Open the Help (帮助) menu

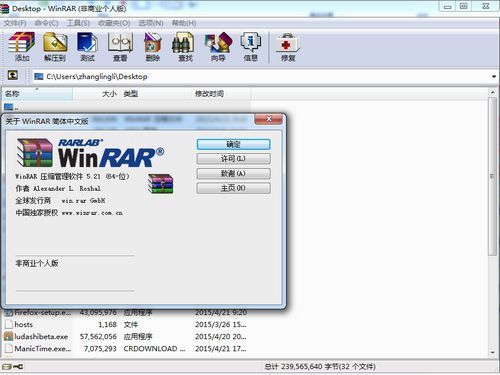(184, 23)
